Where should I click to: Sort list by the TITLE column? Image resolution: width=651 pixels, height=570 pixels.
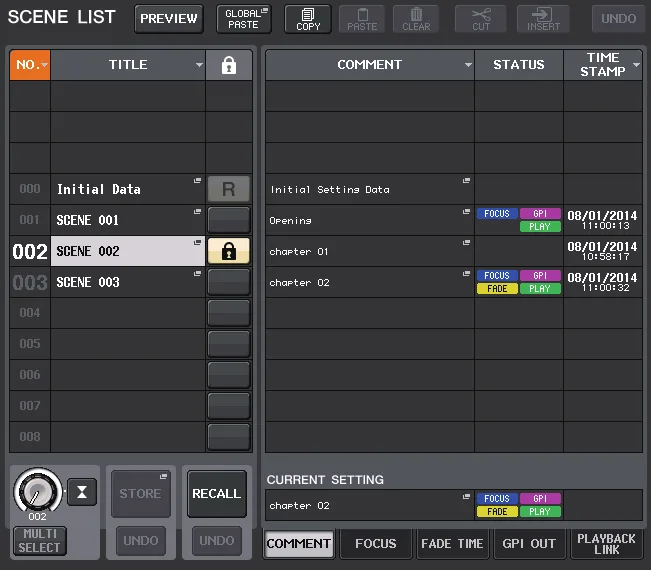(x=128, y=65)
